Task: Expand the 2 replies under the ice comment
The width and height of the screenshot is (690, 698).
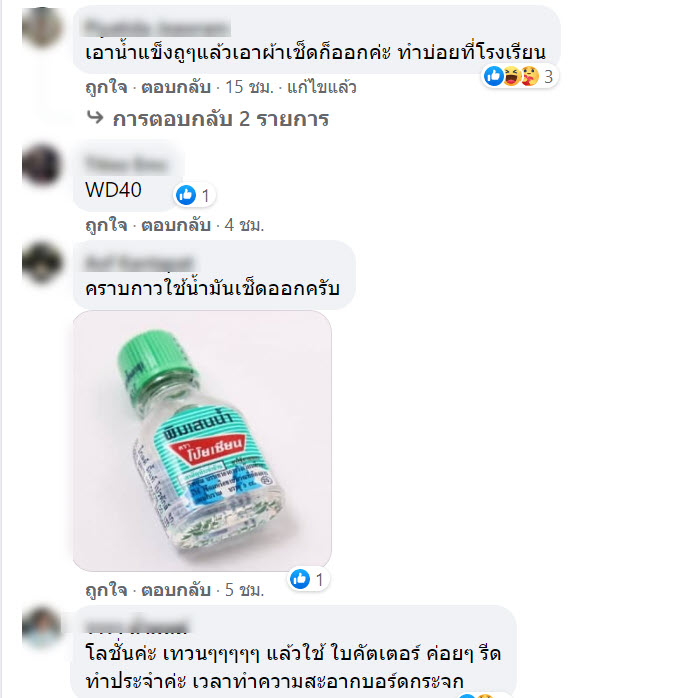Action: pos(220,119)
